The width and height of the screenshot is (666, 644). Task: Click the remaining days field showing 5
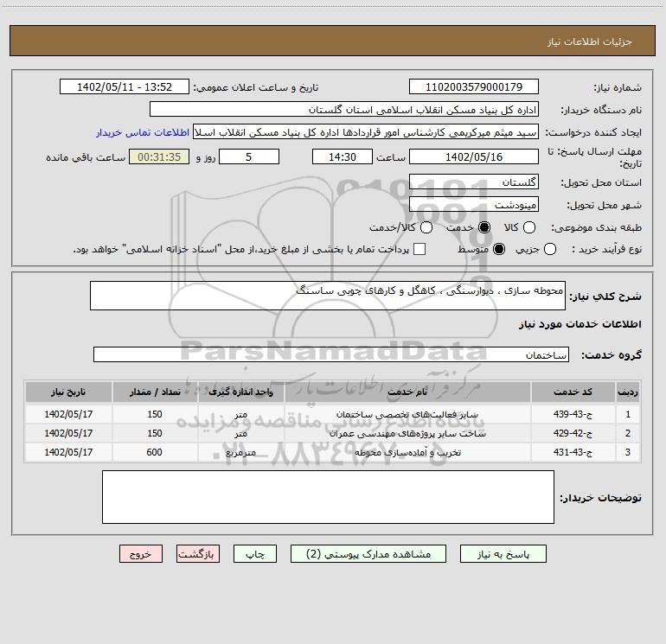(249, 156)
